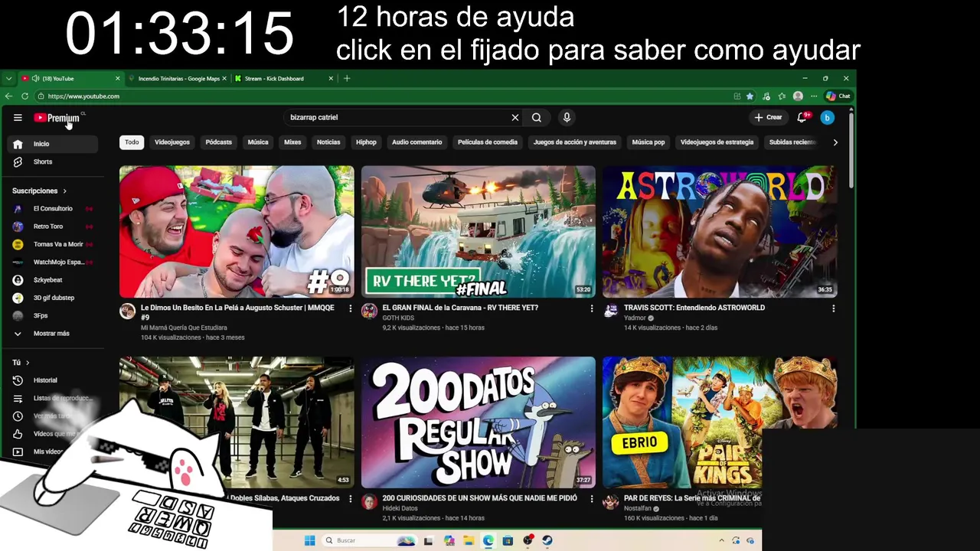Click the YouTube Premium logo

pyautogui.click(x=57, y=118)
